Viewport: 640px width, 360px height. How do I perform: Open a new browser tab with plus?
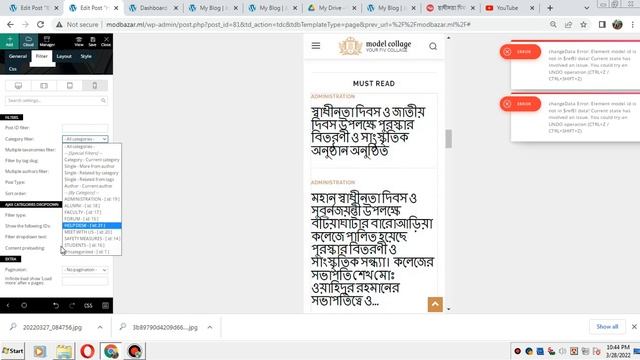point(550,8)
